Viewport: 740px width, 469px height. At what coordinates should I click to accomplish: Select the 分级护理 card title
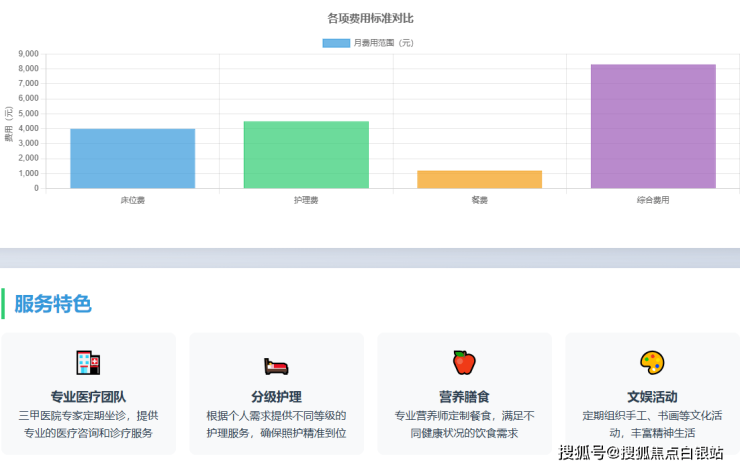pos(276,397)
